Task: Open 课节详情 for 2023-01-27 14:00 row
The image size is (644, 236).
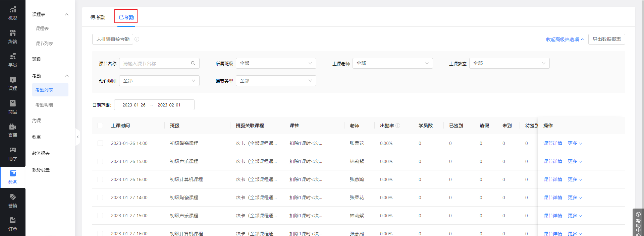Action: [553, 198]
